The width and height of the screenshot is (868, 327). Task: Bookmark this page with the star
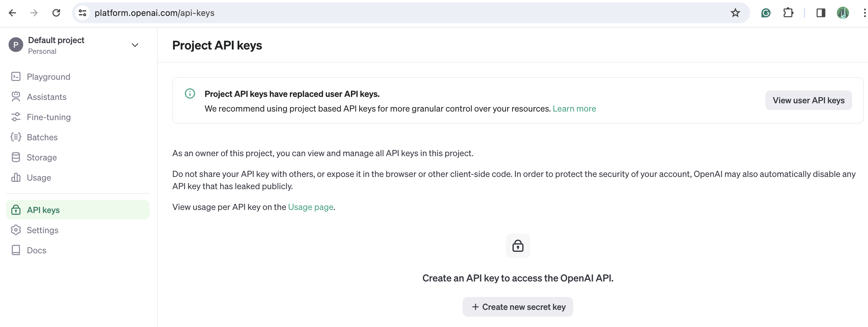[x=735, y=13]
